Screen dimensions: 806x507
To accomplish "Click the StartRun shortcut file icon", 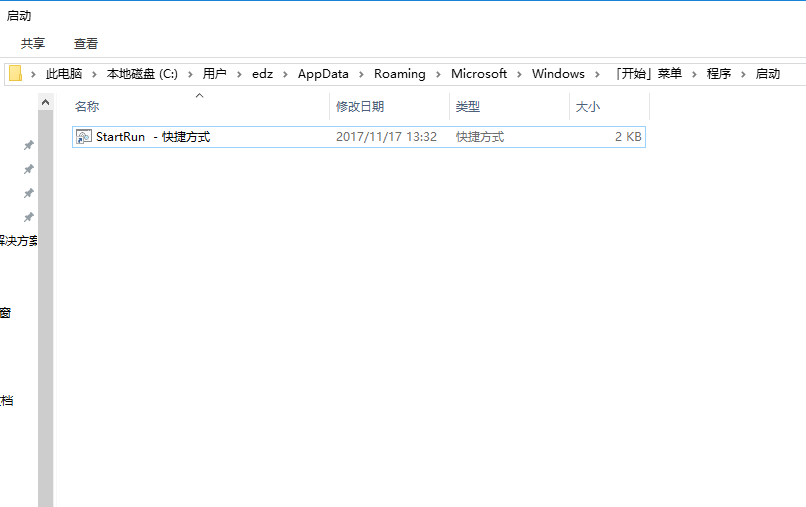I will click(x=84, y=137).
